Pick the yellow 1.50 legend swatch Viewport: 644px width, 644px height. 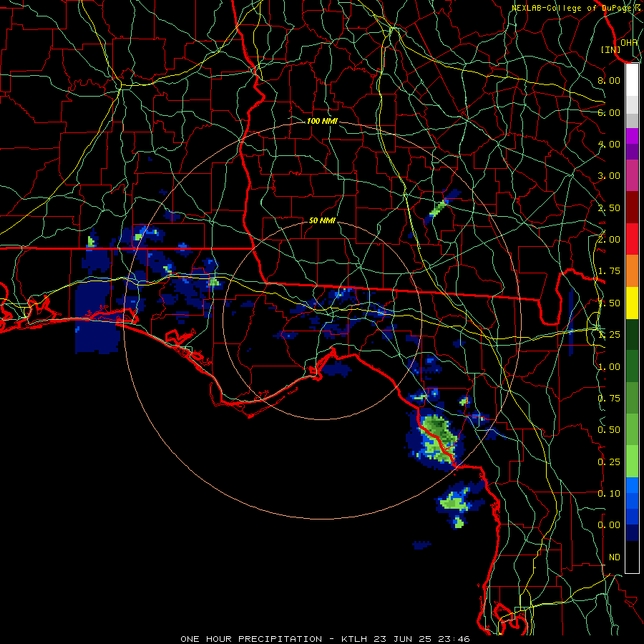coord(632,303)
